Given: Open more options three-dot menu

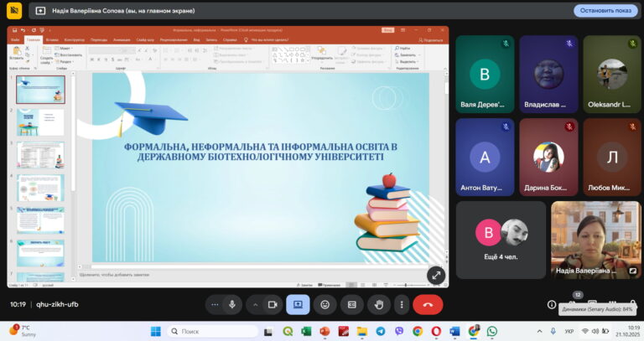Looking at the screenshot, I should click(402, 304).
